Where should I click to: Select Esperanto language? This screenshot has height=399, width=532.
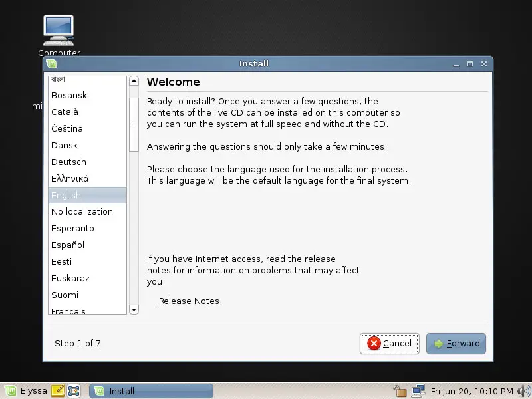click(87, 228)
